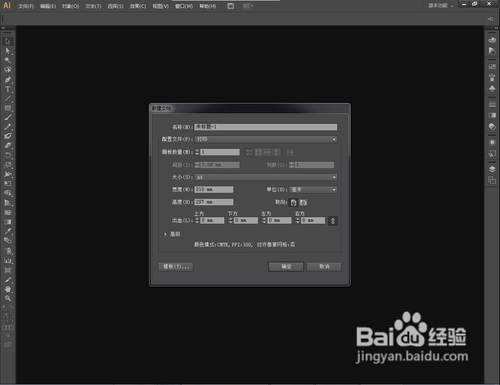
Task: Select the Width tool
Action: coord(8,174)
